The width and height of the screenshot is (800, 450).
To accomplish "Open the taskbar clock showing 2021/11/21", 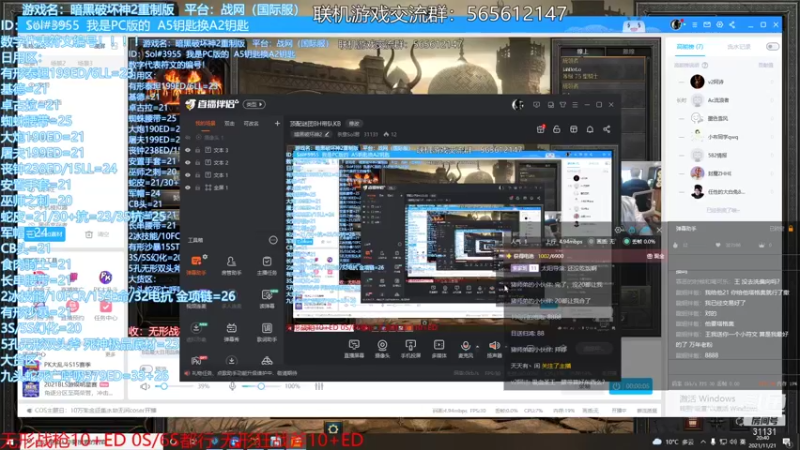I will point(764,441).
